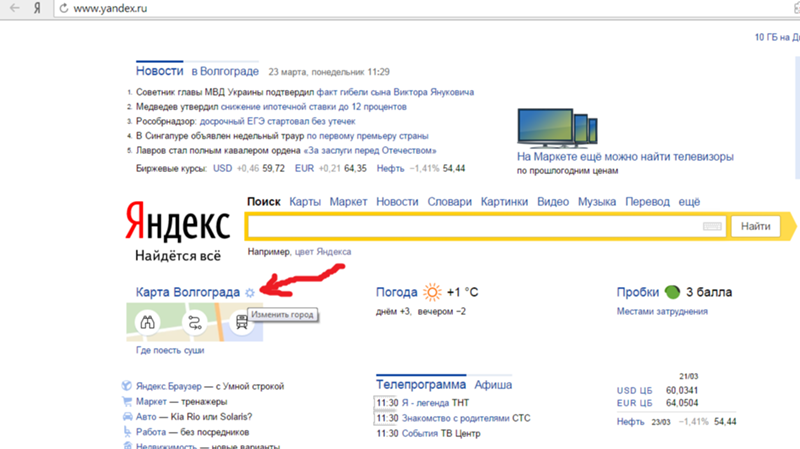Reload the page with refresh icon

[x=64, y=8]
